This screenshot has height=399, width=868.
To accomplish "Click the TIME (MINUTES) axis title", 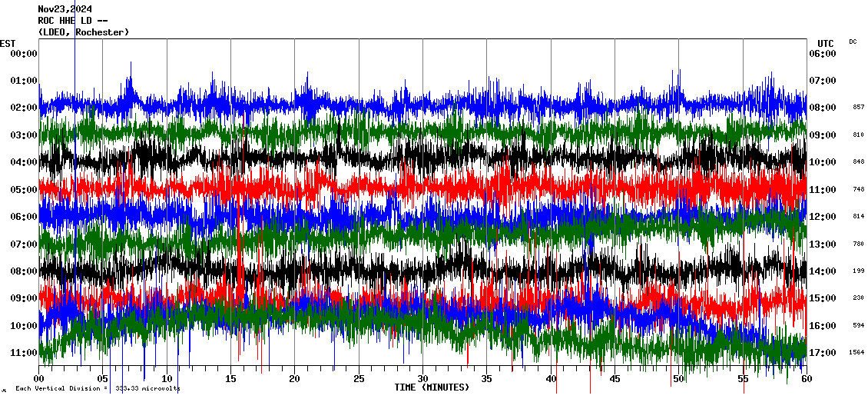I will (432, 387).
